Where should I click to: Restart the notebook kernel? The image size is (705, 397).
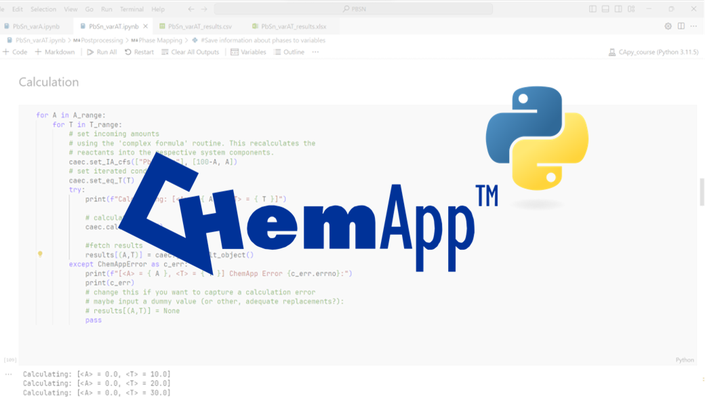point(139,52)
